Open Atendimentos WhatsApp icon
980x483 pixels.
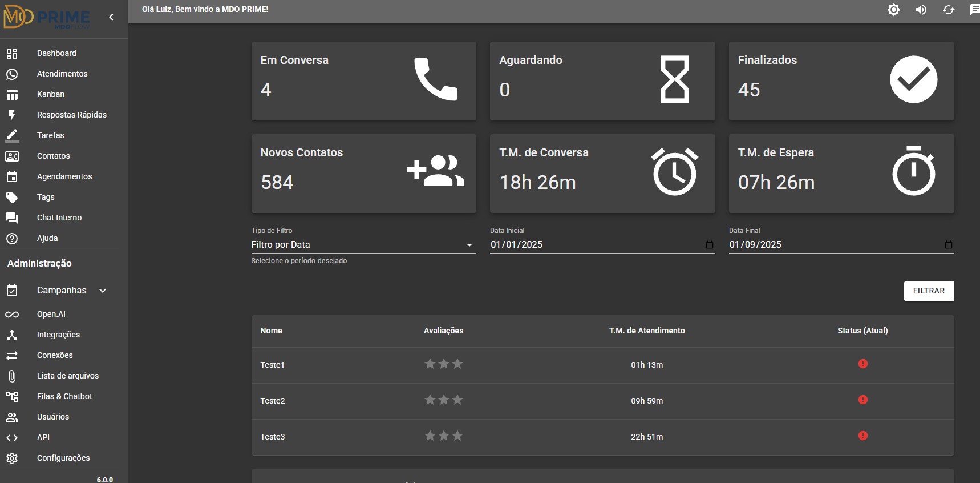tap(12, 74)
